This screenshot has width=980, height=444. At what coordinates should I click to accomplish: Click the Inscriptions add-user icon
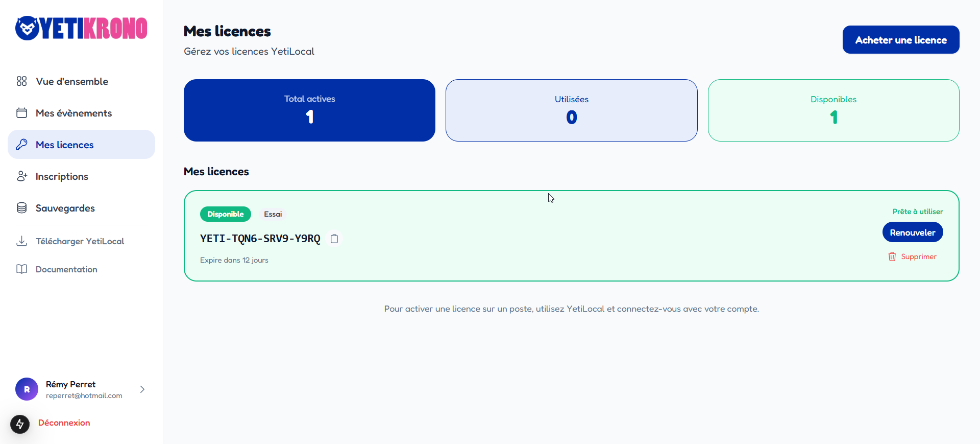[21, 176]
